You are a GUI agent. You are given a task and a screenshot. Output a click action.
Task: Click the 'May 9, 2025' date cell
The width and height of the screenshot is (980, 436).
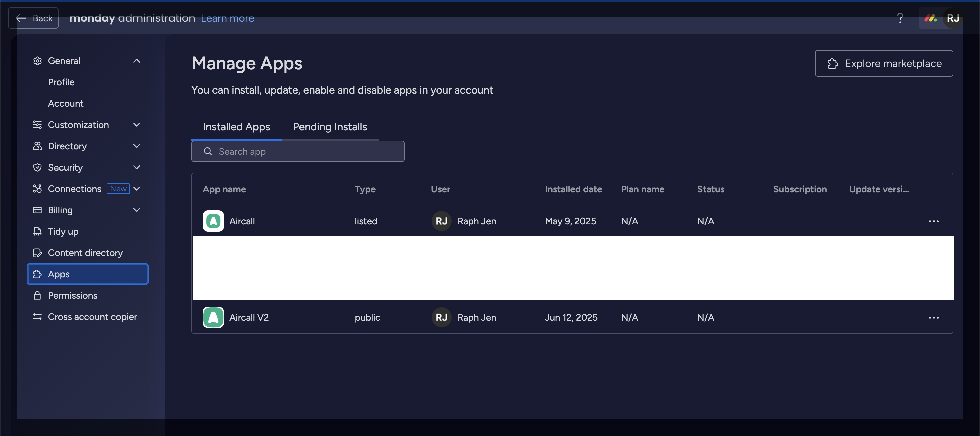570,221
